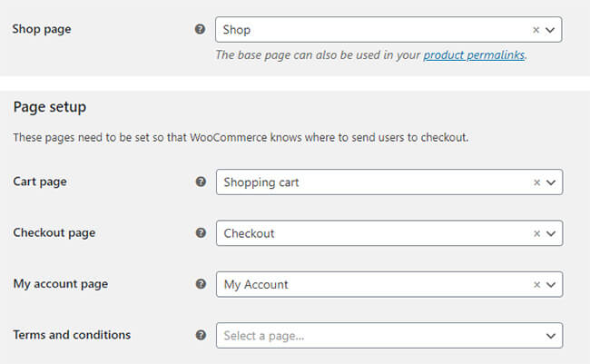Image resolution: width=590 pixels, height=364 pixels.
Task: Clear the Shop page selection
Action: point(536,30)
